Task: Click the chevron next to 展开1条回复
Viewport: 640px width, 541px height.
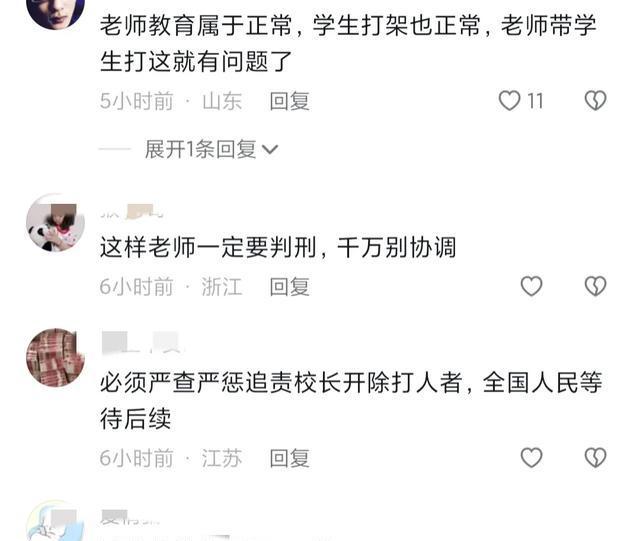Action: tap(270, 150)
